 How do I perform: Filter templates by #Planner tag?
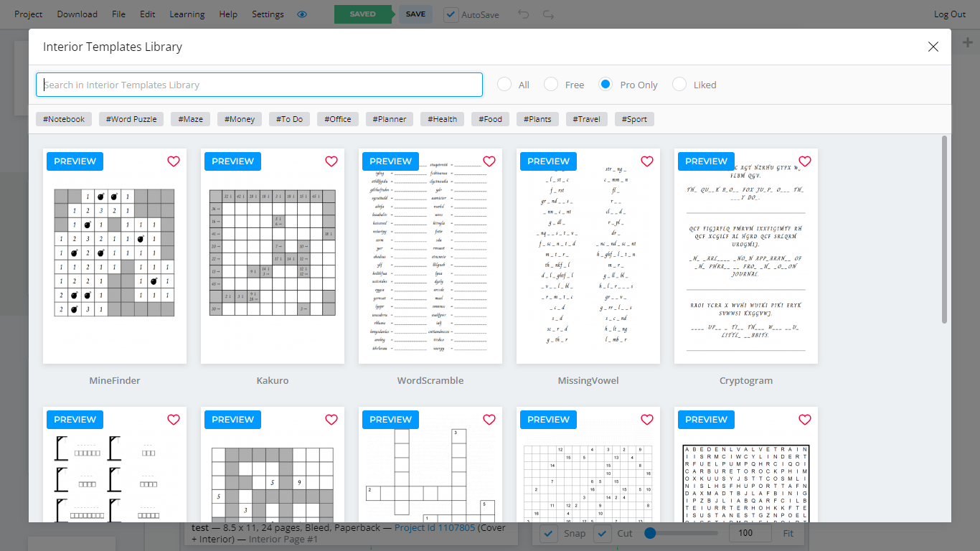(x=390, y=119)
